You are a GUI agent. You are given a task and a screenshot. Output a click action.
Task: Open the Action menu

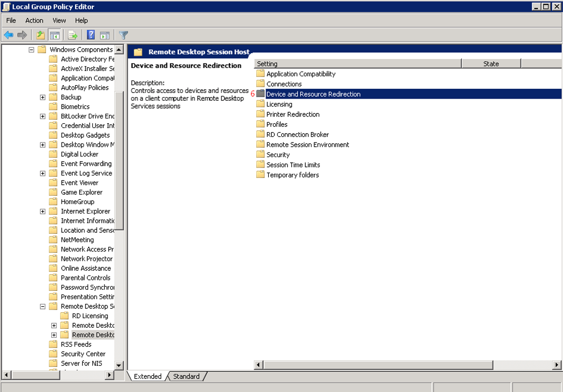point(34,20)
